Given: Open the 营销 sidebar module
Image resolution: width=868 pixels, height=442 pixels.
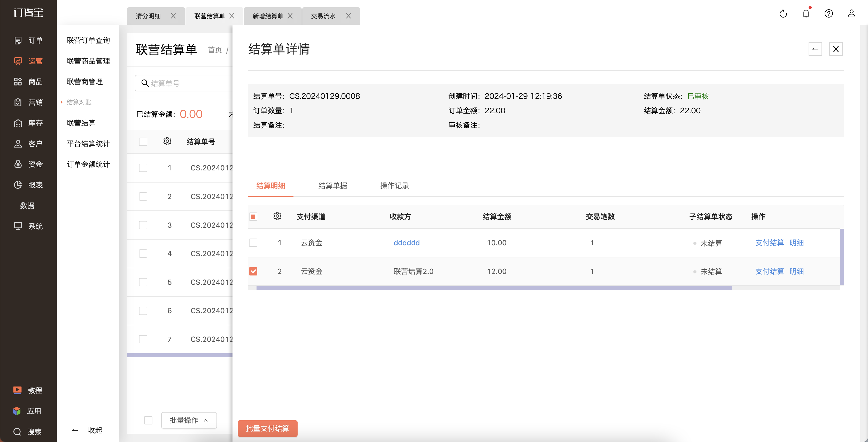Looking at the screenshot, I should (x=28, y=102).
